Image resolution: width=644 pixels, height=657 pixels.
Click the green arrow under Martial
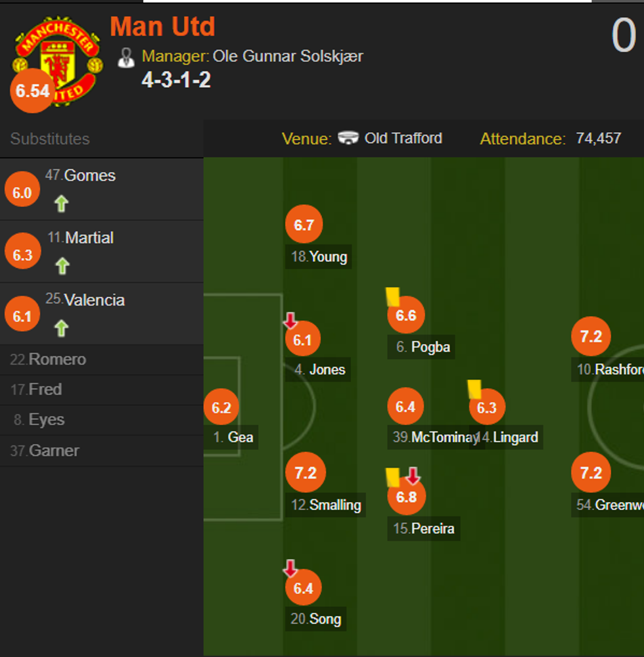(61, 265)
